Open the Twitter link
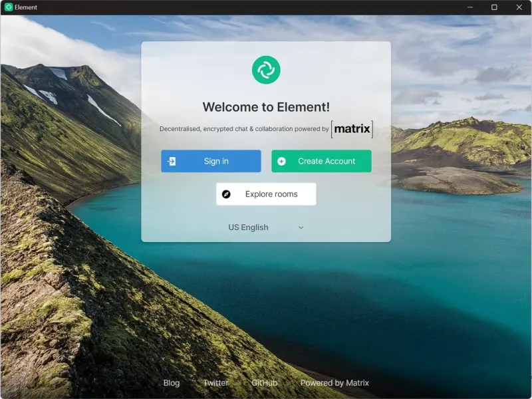 215,383
